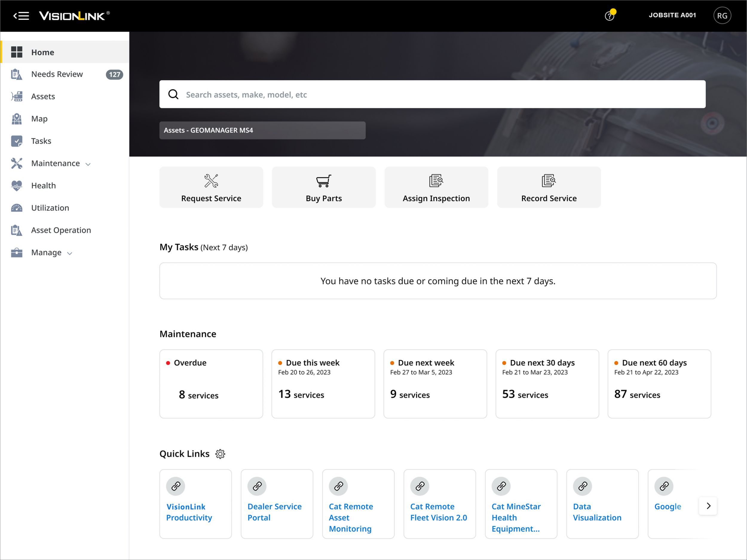Viewport: 747px width, 560px height.
Task: Click the Request Service button
Action: 211,187
